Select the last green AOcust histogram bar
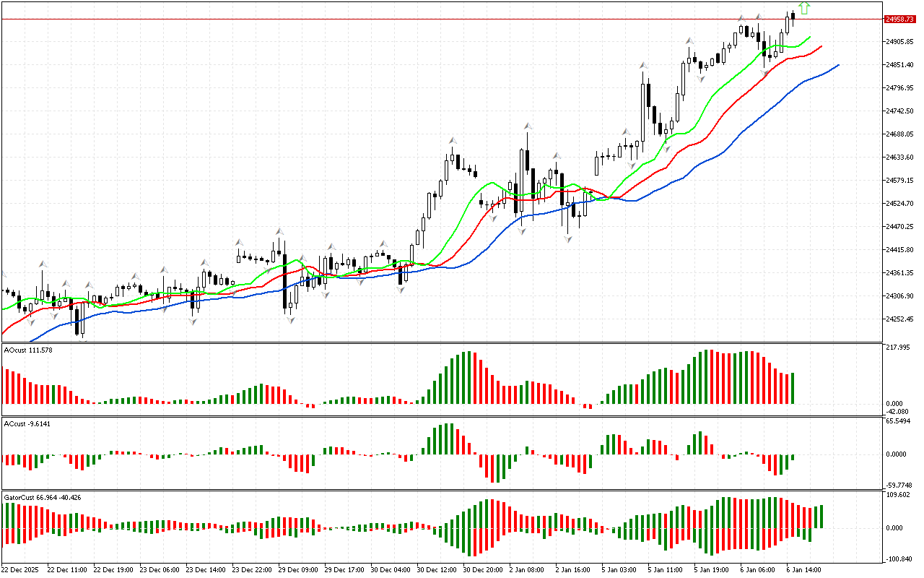Viewport: 924px width, 578px height. 793,389
